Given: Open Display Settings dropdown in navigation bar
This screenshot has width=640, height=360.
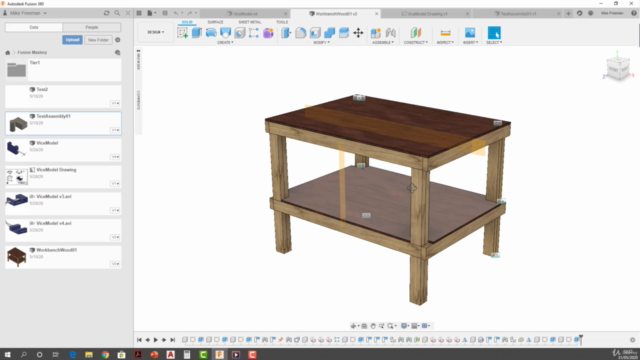Looking at the screenshot, I should point(404,326).
